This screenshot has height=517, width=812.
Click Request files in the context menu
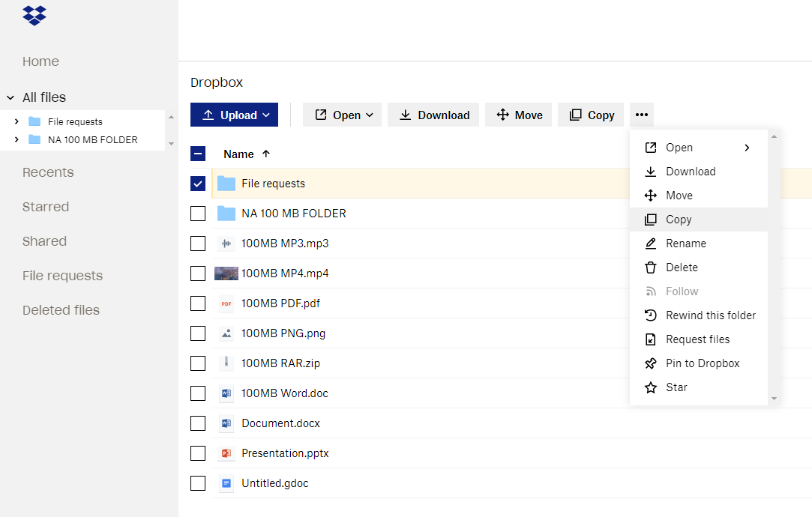pos(697,339)
